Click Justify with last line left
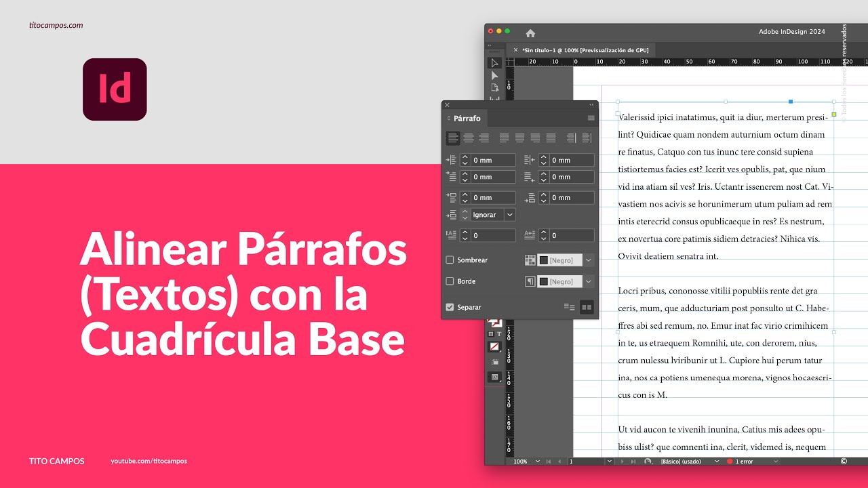 pos(504,138)
